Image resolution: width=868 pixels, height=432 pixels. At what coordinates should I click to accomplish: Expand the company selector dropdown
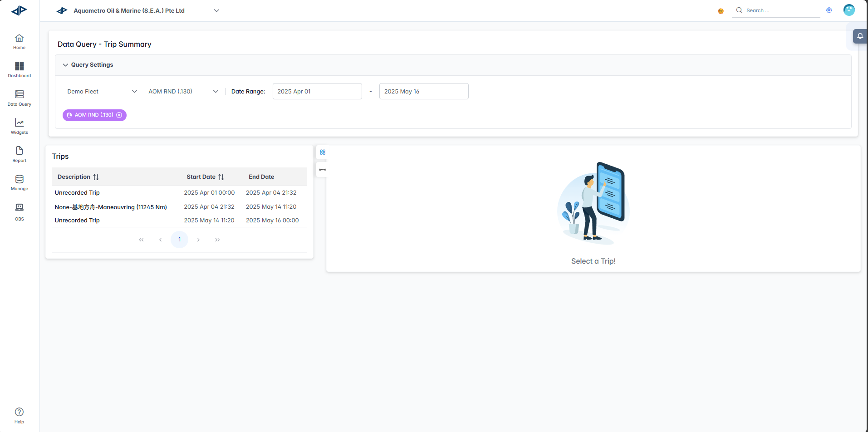(x=216, y=11)
